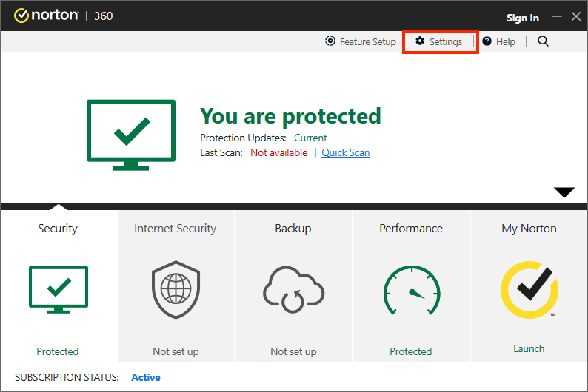Open Settings from the top toolbar
Image resolution: width=588 pixels, height=392 pixels.
coord(439,41)
